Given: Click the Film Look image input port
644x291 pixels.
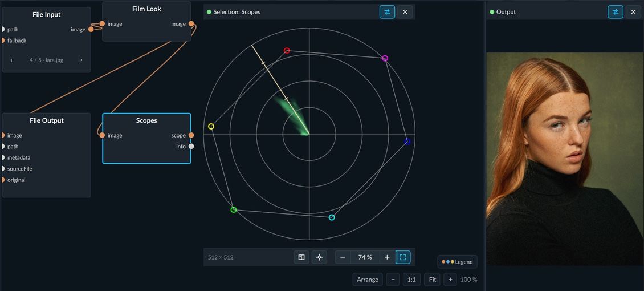Looking at the screenshot, I should coord(102,24).
